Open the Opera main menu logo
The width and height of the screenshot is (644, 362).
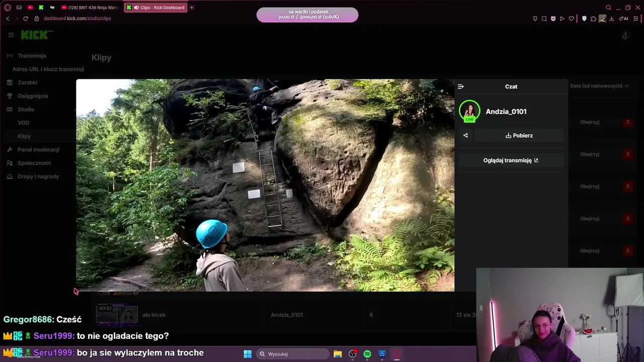point(8,8)
